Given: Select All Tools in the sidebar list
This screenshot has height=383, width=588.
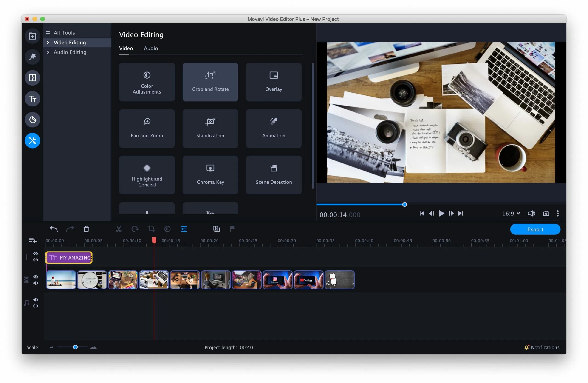Looking at the screenshot, I should click(x=64, y=33).
